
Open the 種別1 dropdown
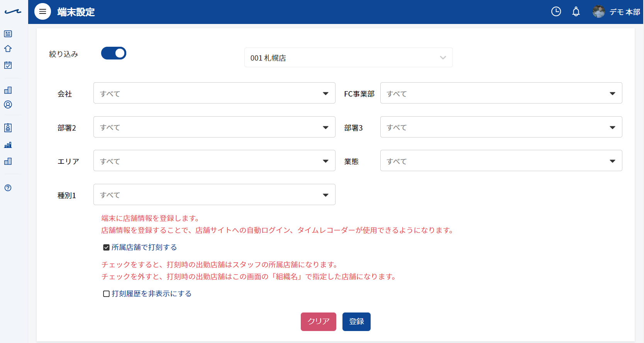pos(214,195)
